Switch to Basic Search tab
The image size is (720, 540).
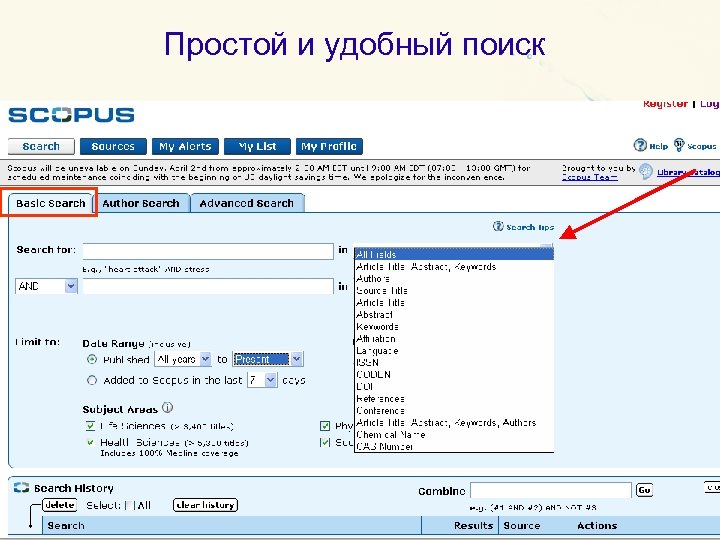click(51, 203)
